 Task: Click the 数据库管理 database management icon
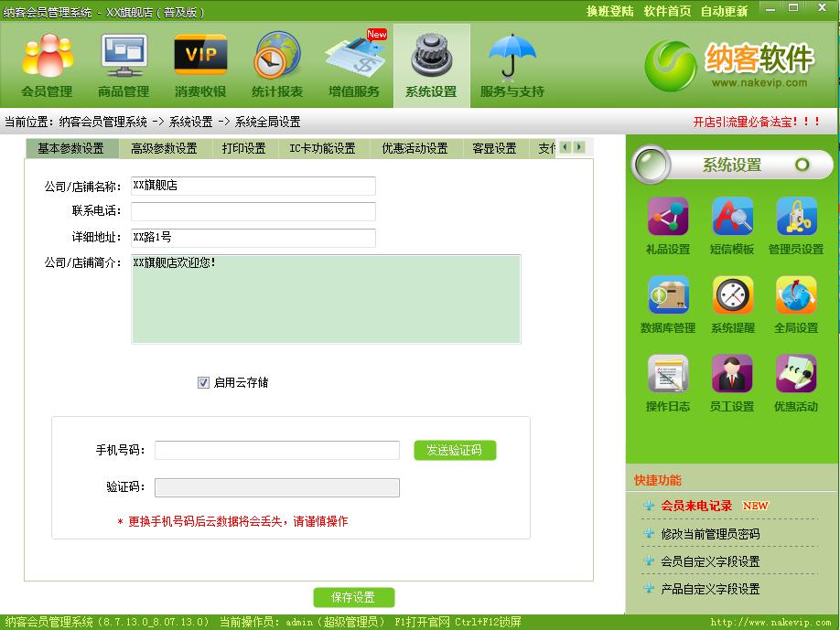point(667,295)
